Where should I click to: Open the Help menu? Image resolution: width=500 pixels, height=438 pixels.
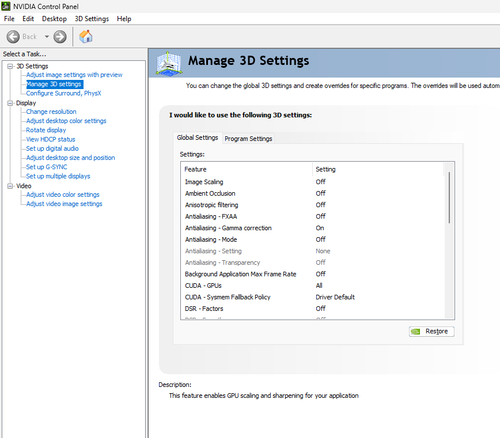pyautogui.click(x=124, y=19)
